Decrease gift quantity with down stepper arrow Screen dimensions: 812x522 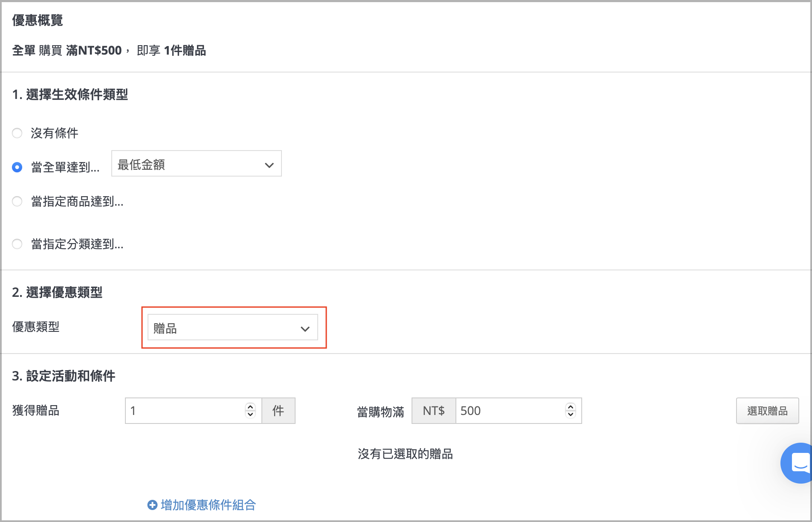tap(250, 414)
